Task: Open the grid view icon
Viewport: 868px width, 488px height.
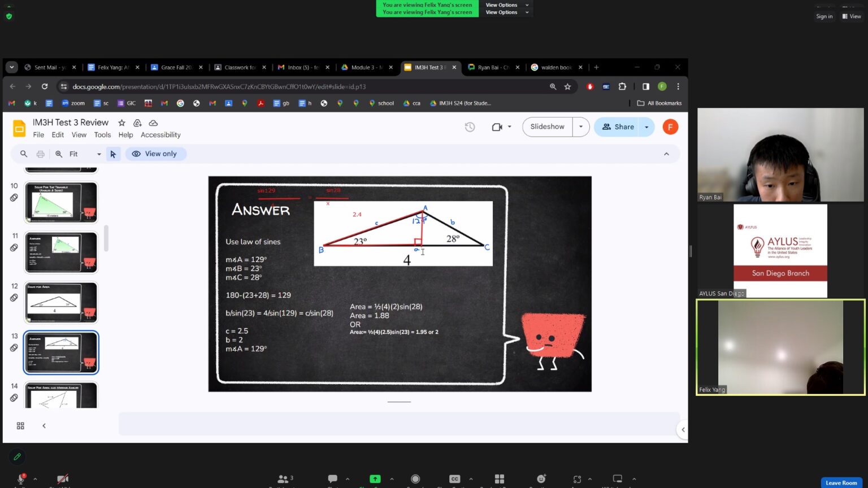Action: coord(20,426)
